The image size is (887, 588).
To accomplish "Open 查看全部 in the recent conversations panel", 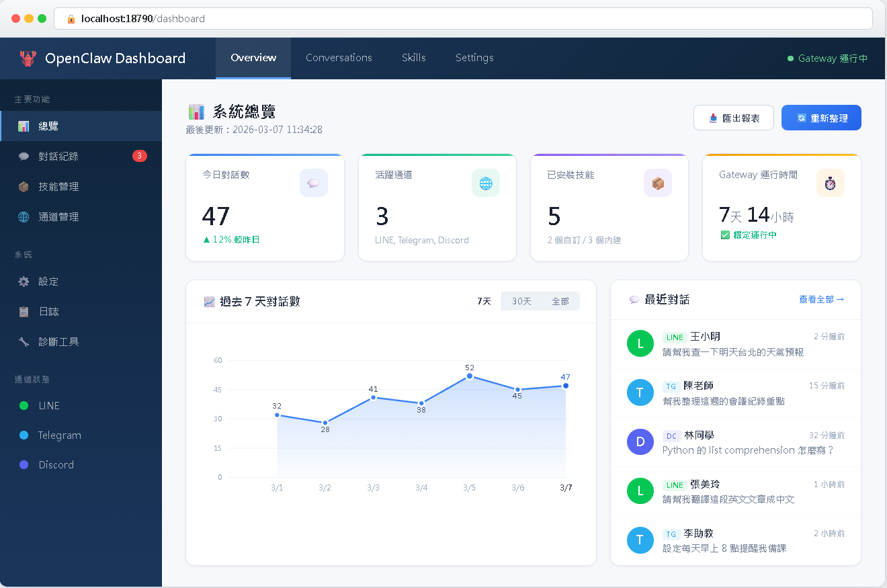I will (x=820, y=299).
